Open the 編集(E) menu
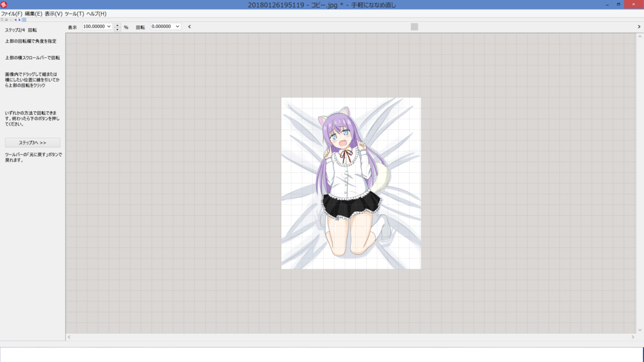 pos(33,14)
